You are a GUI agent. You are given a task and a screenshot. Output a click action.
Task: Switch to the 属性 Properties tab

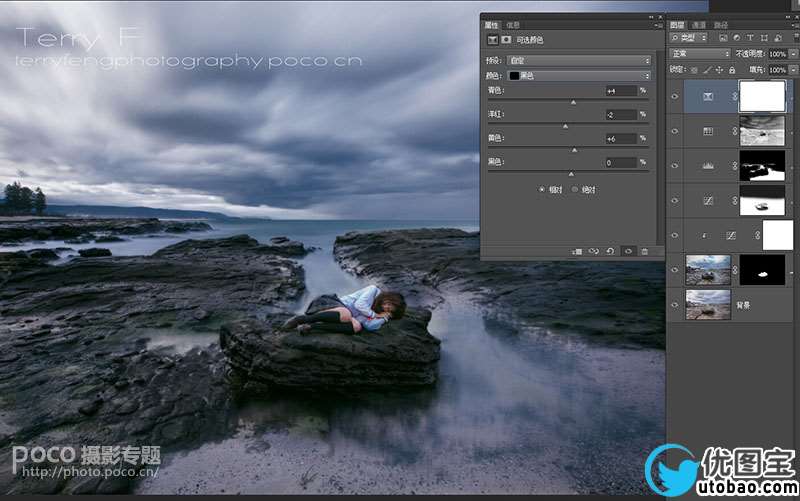coord(491,25)
